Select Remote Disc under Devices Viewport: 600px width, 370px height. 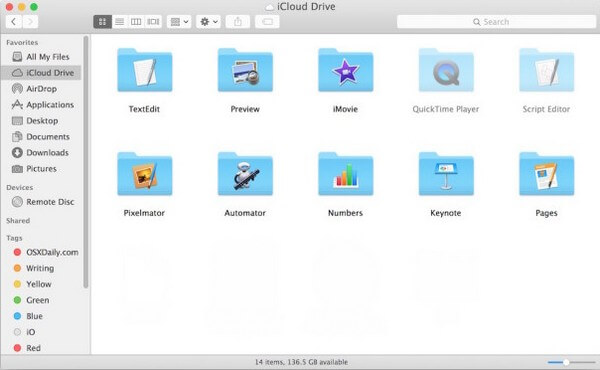click(41, 202)
